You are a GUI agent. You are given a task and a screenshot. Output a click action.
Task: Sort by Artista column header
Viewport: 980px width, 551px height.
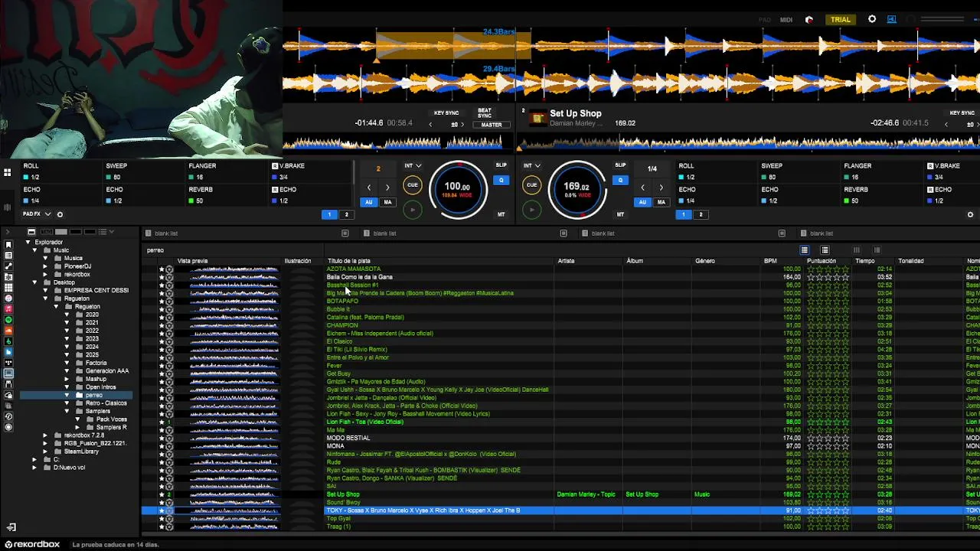click(x=566, y=261)
